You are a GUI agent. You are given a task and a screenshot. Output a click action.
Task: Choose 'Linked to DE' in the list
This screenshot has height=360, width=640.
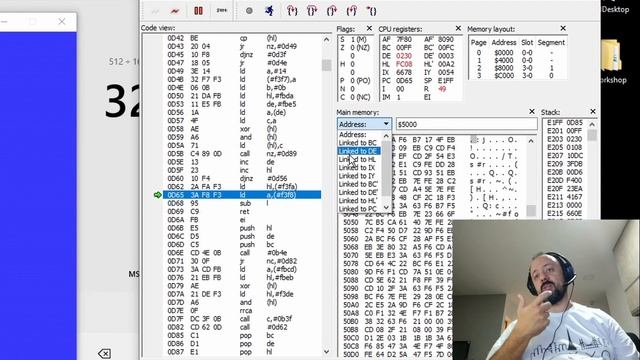(358, 151)
